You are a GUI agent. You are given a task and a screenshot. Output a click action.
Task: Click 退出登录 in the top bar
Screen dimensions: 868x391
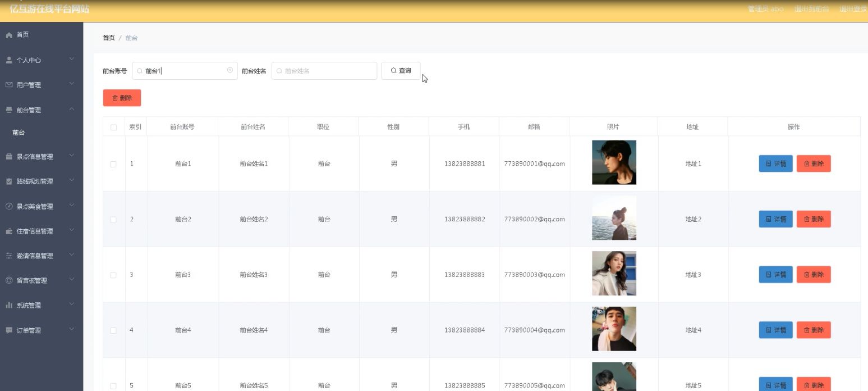coord(853,9)
